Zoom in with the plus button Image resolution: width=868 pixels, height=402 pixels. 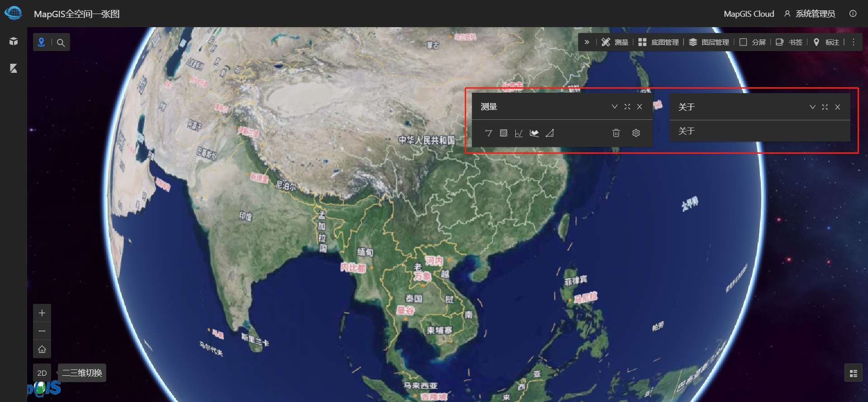[x=42, y=313]
